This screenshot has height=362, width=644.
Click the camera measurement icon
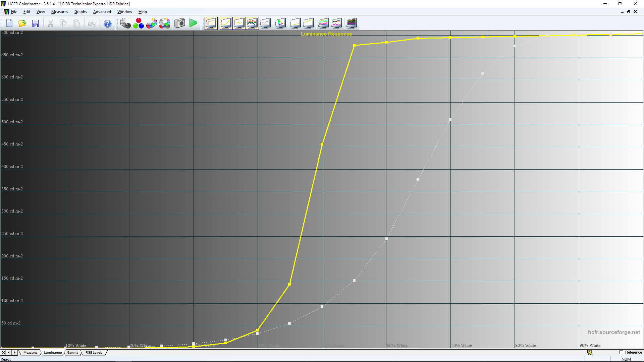pyautogui.click(x=180, y=23)
